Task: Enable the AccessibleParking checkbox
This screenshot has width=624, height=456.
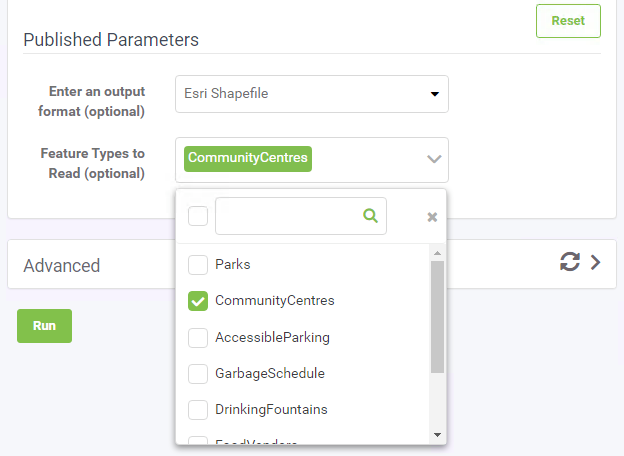Action: tap(198, 338)
